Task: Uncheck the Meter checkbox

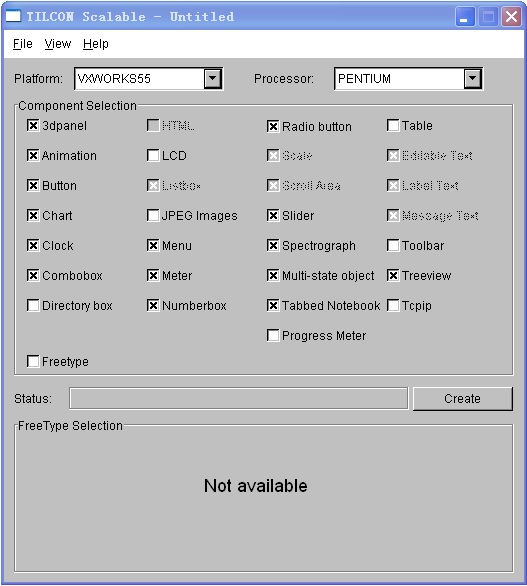Action: coord(153,275)
